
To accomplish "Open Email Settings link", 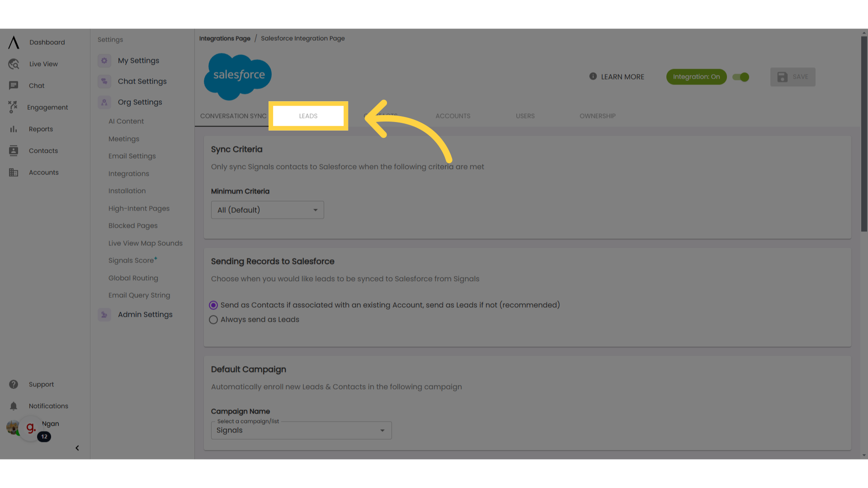I will (x=132, y=156).
